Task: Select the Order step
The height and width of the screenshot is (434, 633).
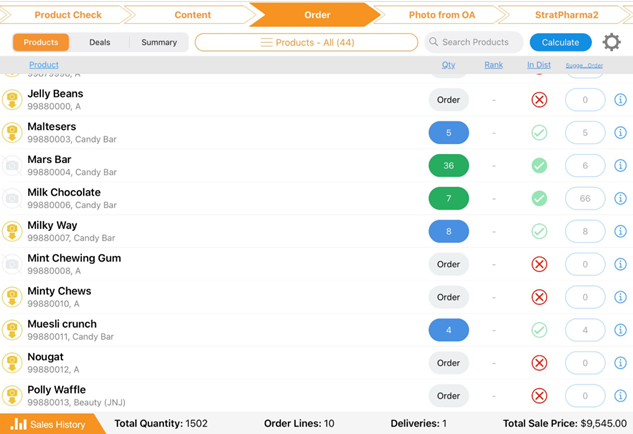Action: point(317,15)
